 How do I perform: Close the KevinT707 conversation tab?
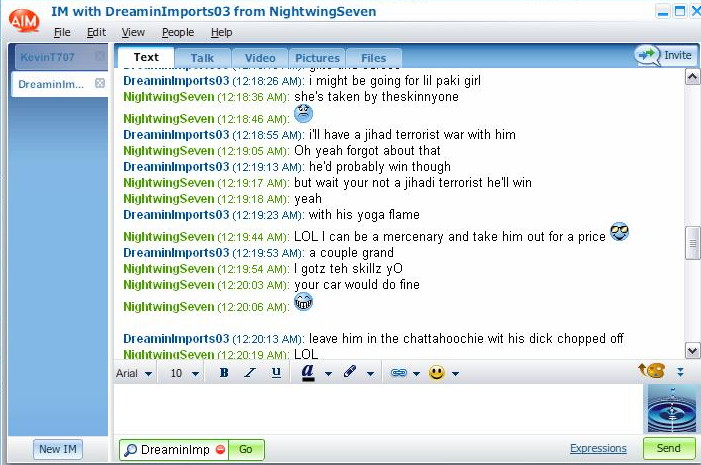coord(100,56)
